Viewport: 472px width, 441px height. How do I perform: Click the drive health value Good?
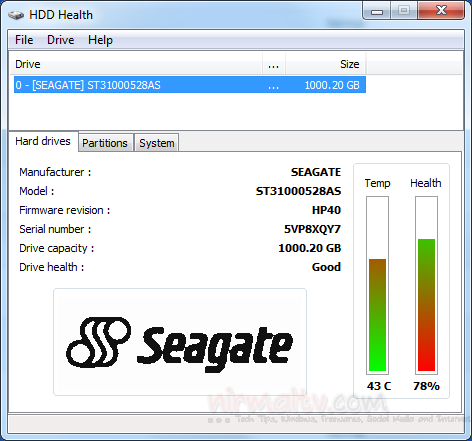click(326, 267)
